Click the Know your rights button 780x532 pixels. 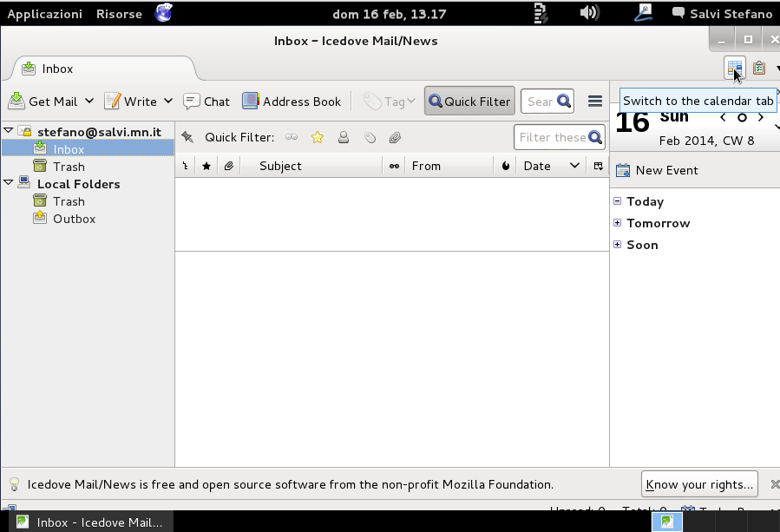(699, 484)
